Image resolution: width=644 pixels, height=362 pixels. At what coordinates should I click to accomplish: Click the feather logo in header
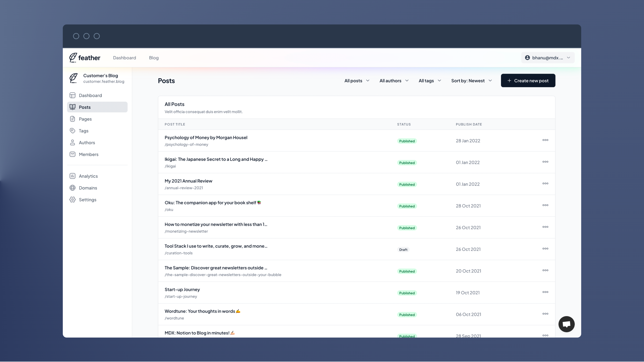[x=85, y=58]
